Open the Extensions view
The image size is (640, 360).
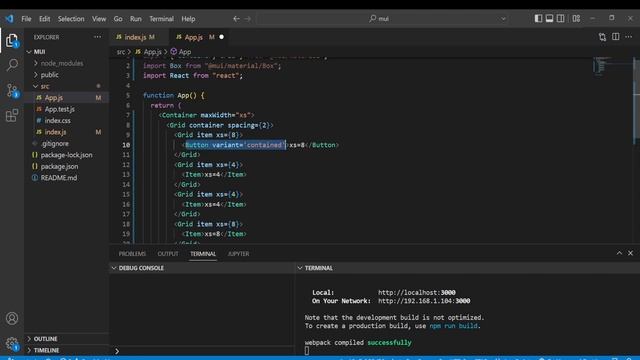click(x=12, y=115)
